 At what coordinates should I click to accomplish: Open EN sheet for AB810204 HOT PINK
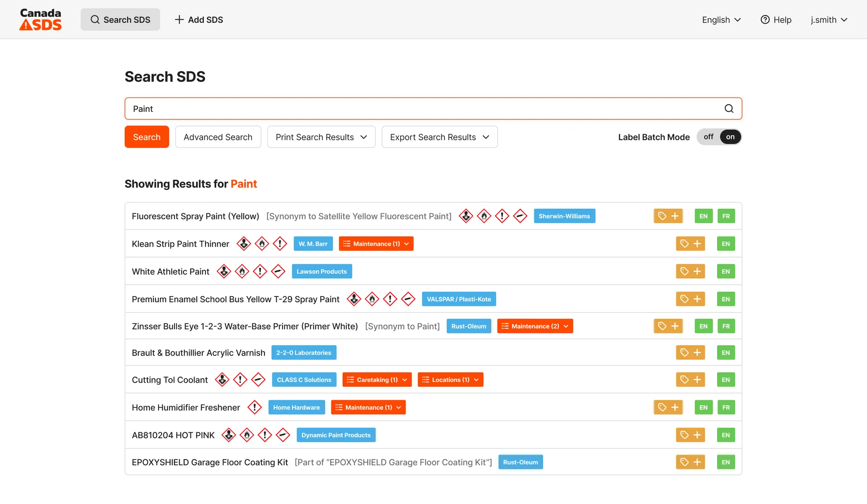[726, 435]
